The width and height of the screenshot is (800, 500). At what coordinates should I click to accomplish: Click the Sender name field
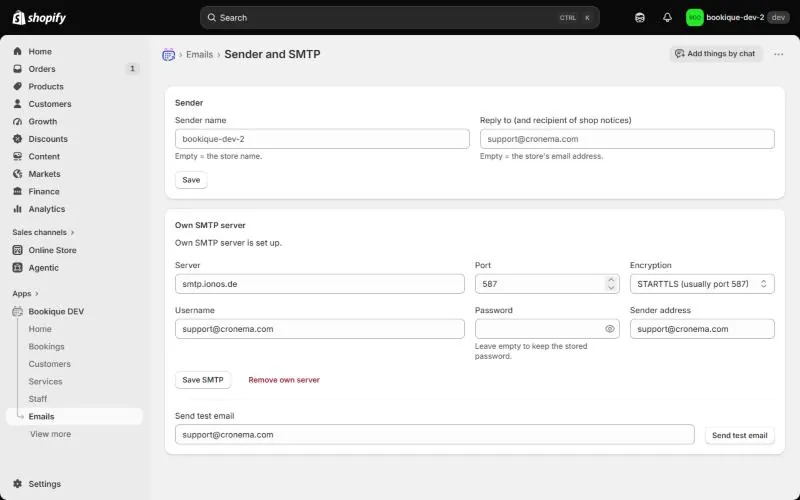[x=322, y=139]
